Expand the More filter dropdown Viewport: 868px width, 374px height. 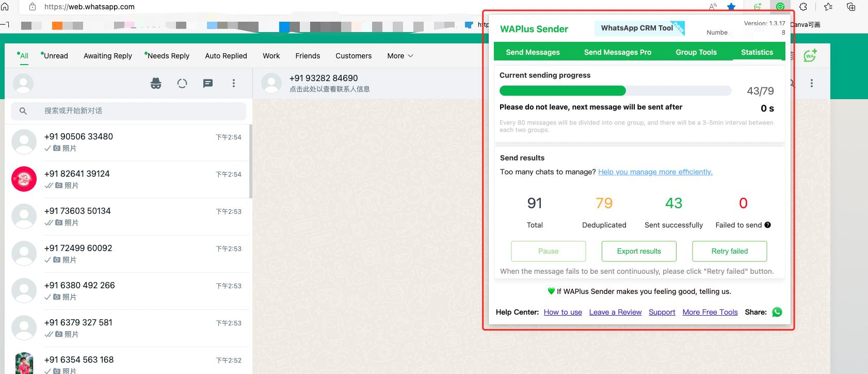[x=400, y=56]
